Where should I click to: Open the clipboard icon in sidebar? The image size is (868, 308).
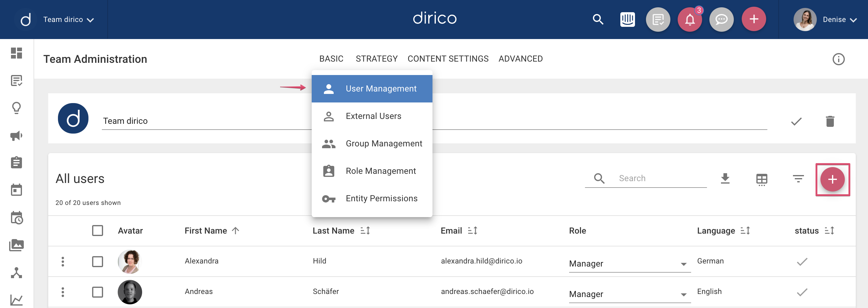[16, 163]
